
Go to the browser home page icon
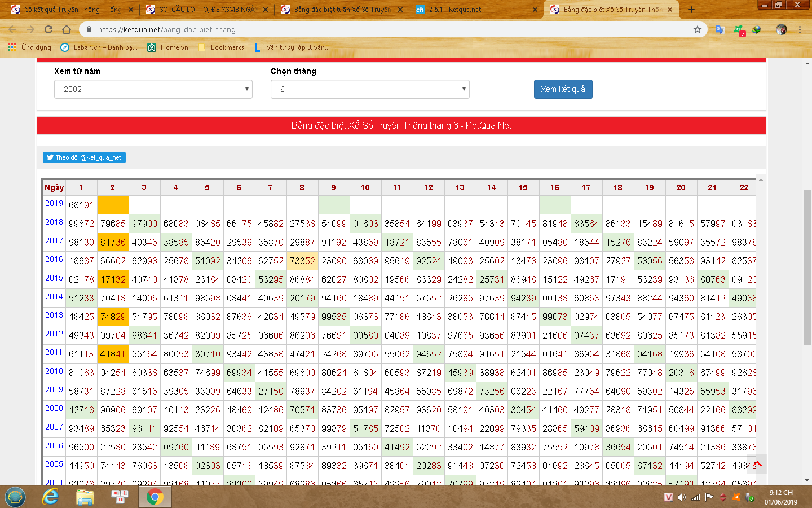point(67,29)
